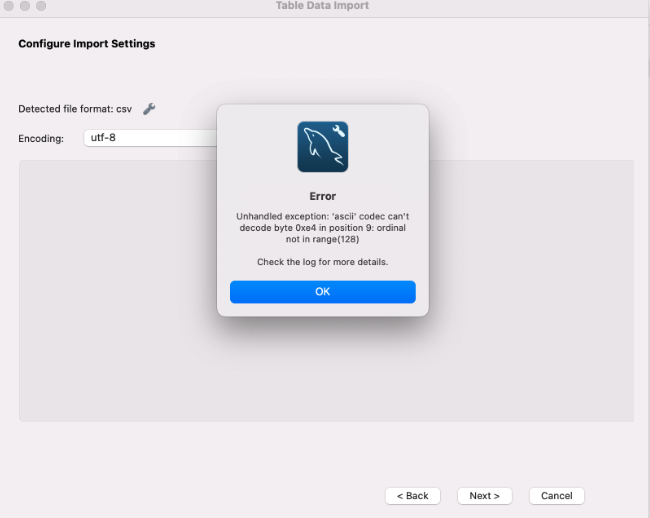The width and height of the screenshot is (650, 518).
Task: Go to the previous step with Back
Action: click(412, 496)
